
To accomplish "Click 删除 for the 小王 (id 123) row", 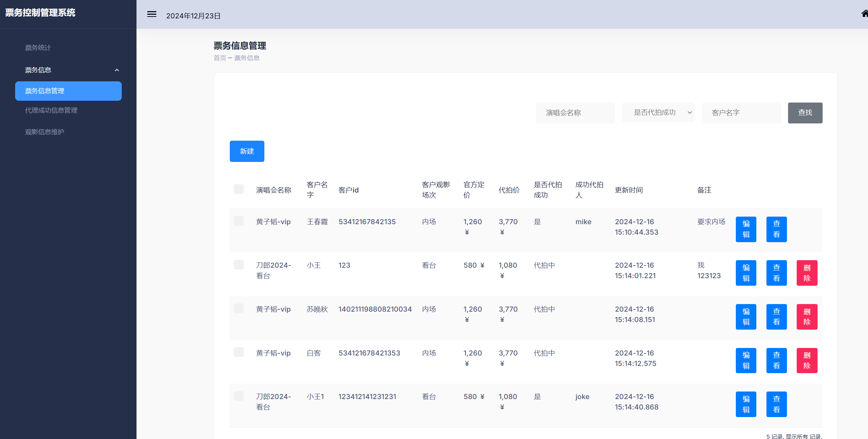I will click(x=807, y=273).
